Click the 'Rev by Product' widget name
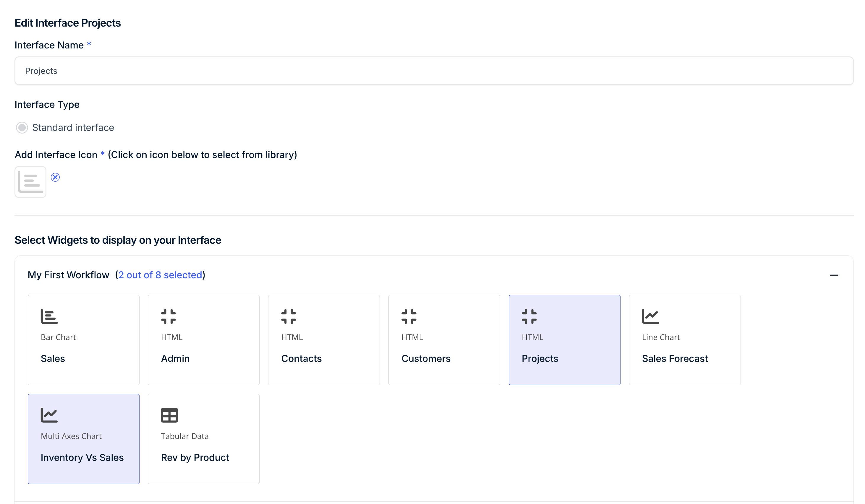The width and height of the screenshot is (865, 504). pos(195,457)
